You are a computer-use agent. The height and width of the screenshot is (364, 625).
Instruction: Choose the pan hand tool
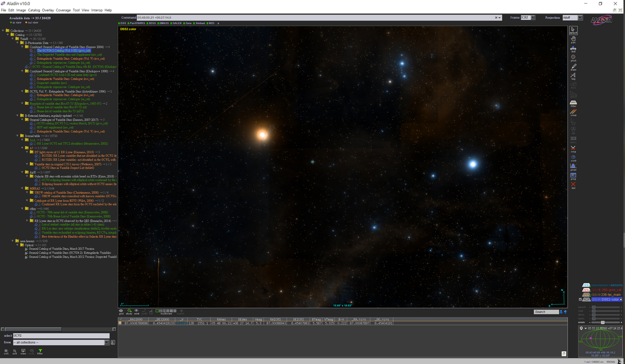pyautogui.click(x=573, y=40)
